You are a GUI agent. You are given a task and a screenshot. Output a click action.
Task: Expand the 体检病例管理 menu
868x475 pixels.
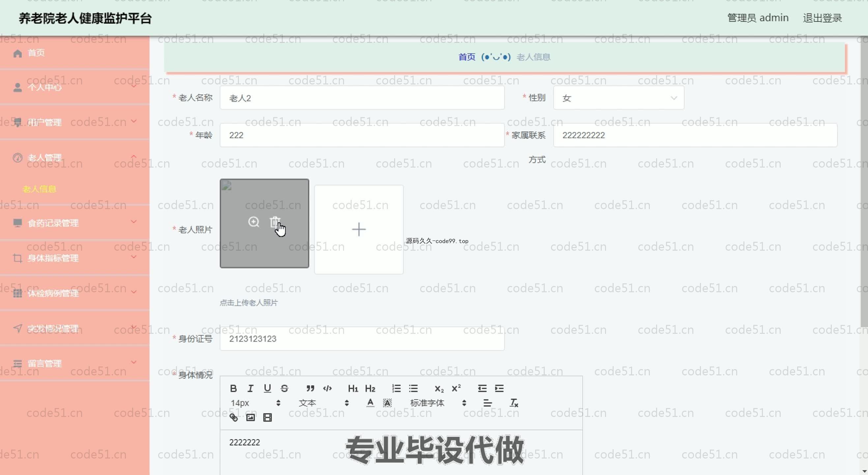tap(134, 292)
